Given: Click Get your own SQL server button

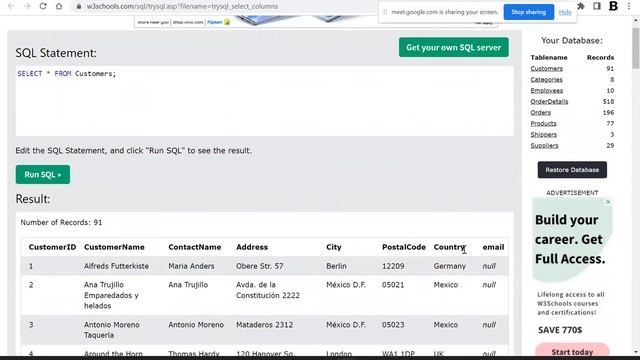Looking at the screenshot, I should point(453,47).
